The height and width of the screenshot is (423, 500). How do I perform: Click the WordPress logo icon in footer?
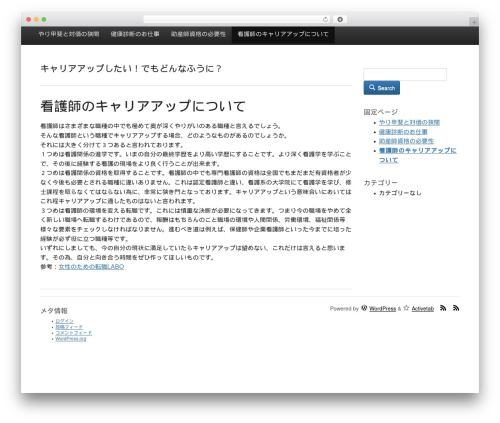(x=364, y=308)
